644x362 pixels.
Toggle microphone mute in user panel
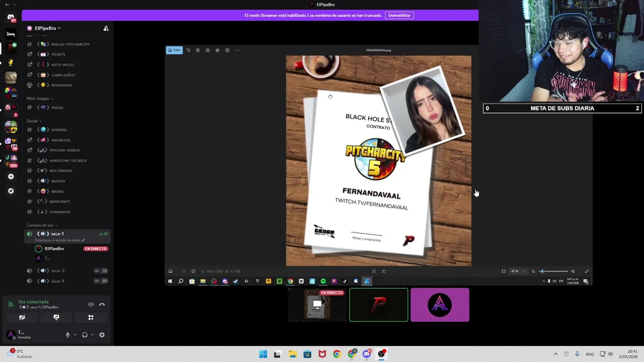[67, 335]
